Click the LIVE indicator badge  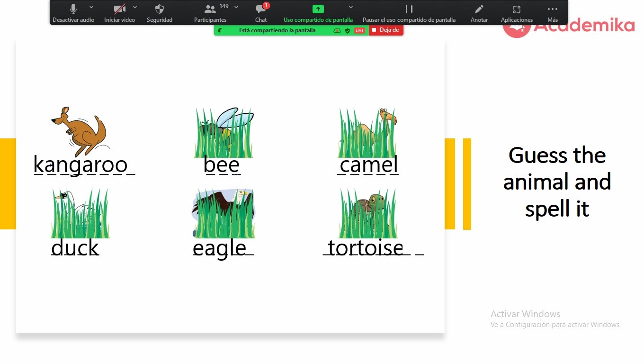359,30
